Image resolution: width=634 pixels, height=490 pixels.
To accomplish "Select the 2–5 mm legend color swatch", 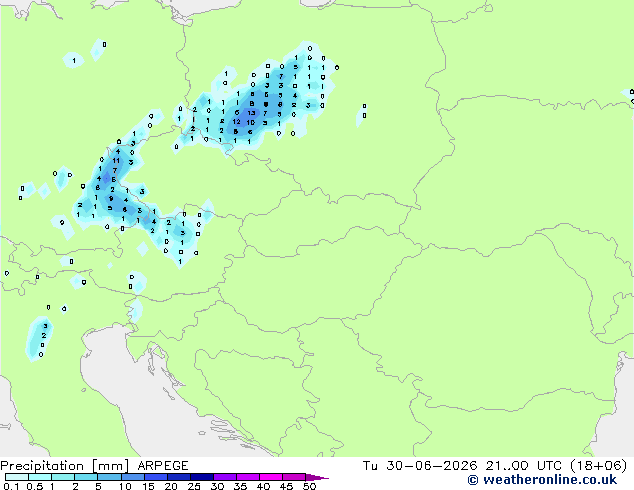I will [86, 477].
